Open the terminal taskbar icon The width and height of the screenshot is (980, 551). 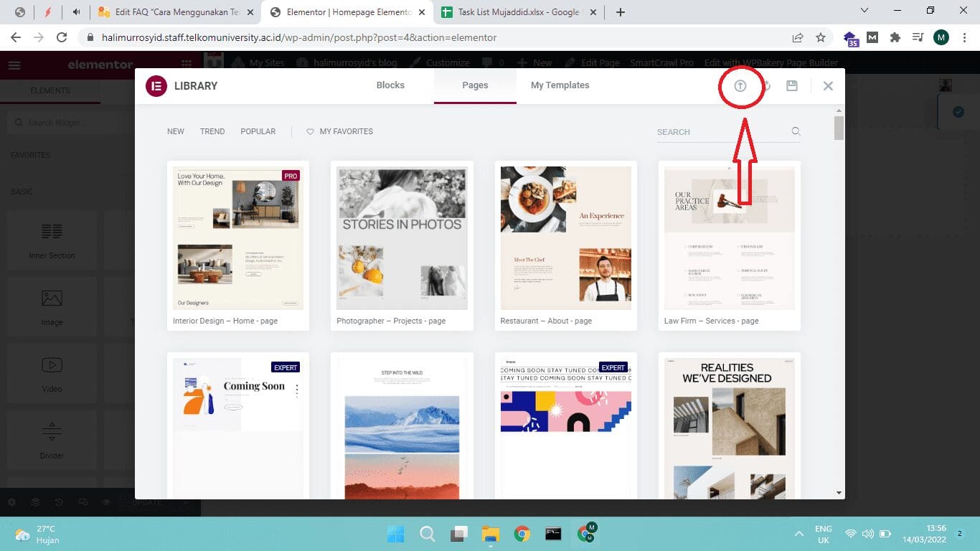(553, 534)
